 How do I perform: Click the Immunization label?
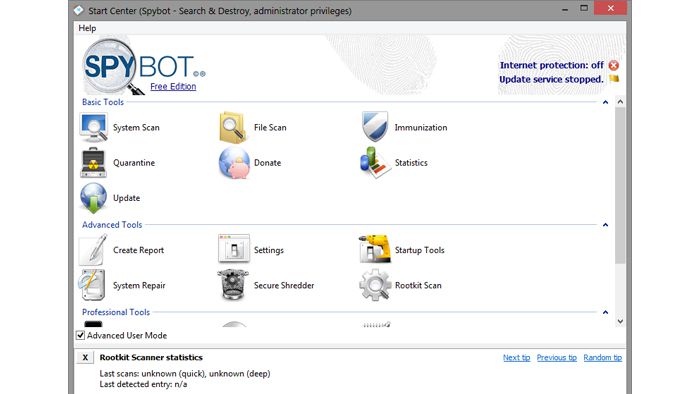tap(421, 128)
